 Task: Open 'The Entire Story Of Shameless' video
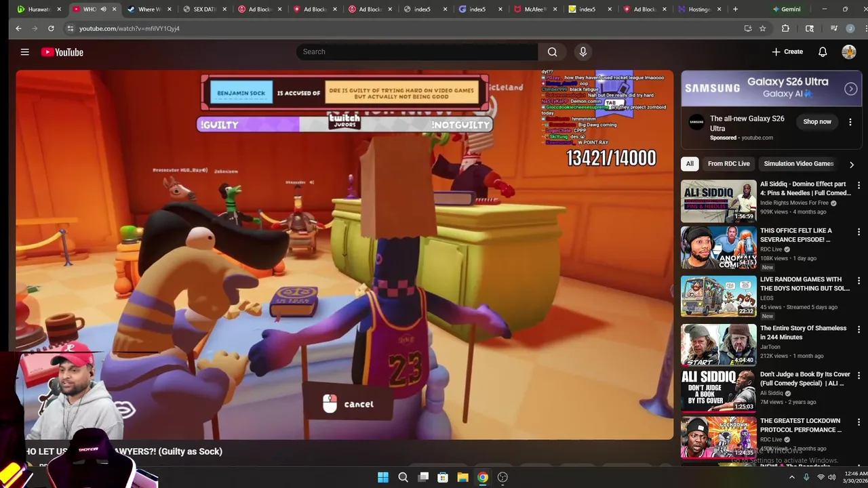[x=718, y=345]
